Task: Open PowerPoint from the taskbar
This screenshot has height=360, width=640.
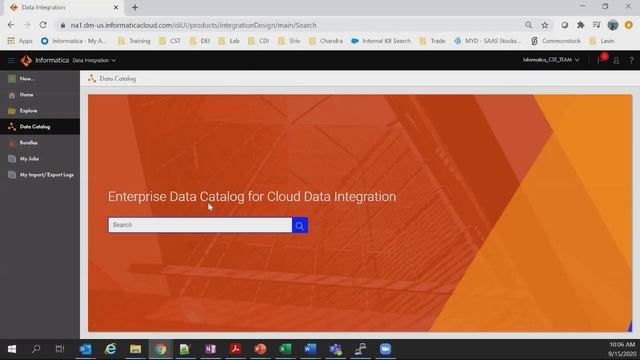Action: 260,349
